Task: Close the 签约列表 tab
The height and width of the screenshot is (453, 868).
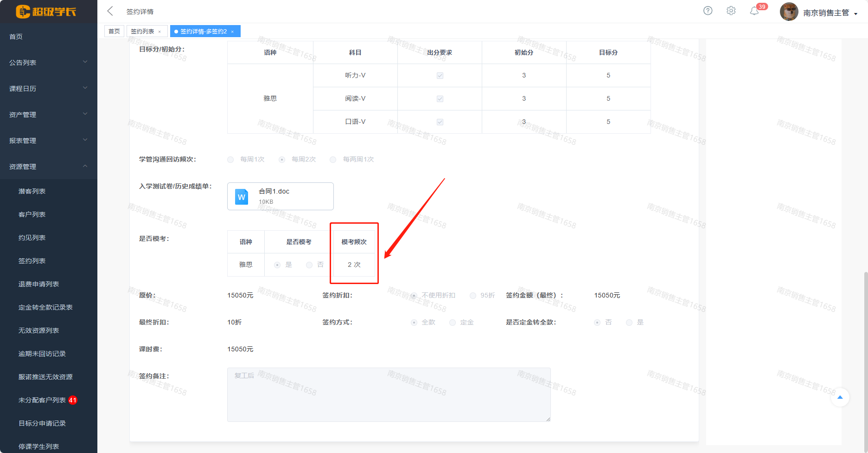Action: 160,32
